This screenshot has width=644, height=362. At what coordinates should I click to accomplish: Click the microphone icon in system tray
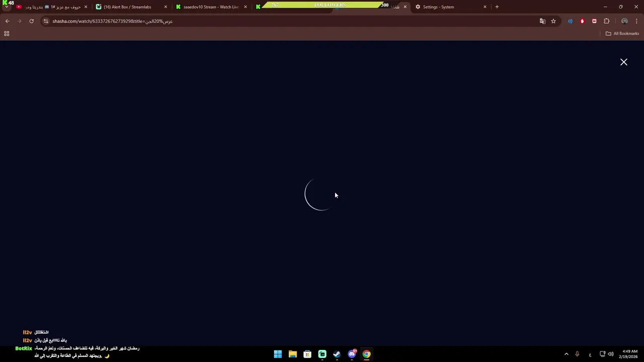click(x=577, y=354)
